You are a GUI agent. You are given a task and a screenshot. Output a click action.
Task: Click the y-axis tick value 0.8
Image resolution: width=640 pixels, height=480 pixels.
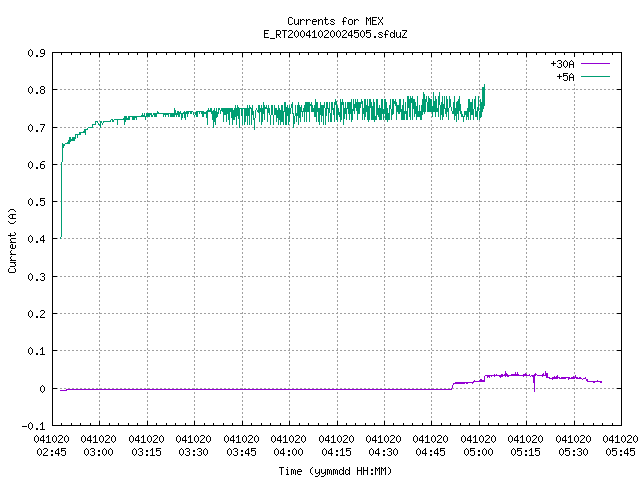37,90
